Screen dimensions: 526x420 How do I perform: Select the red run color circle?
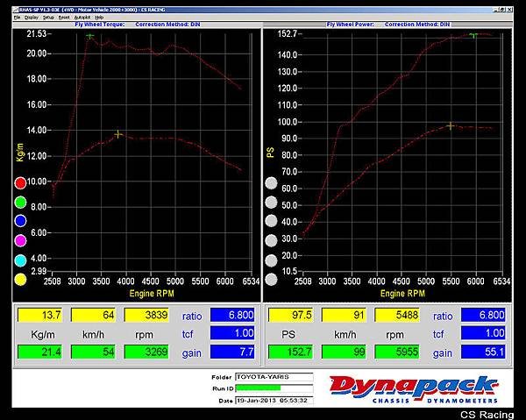tap(20, 183)
